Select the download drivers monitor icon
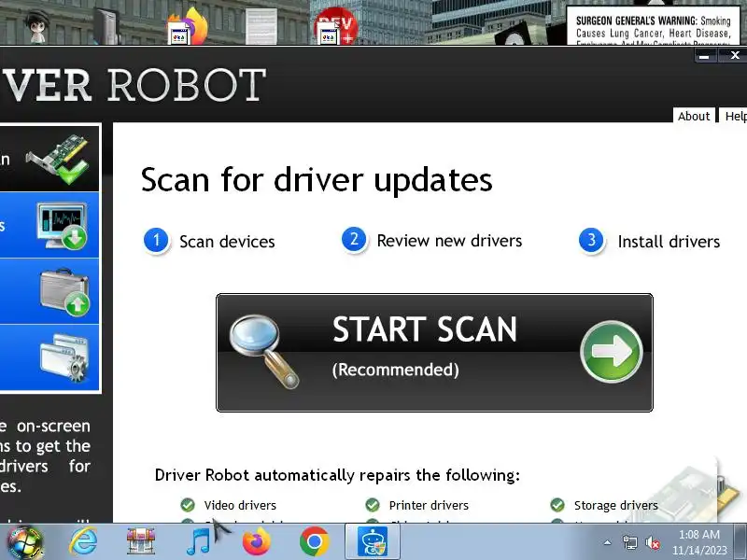747x560 pixels. pyautogui.click(x=62, y=225)
